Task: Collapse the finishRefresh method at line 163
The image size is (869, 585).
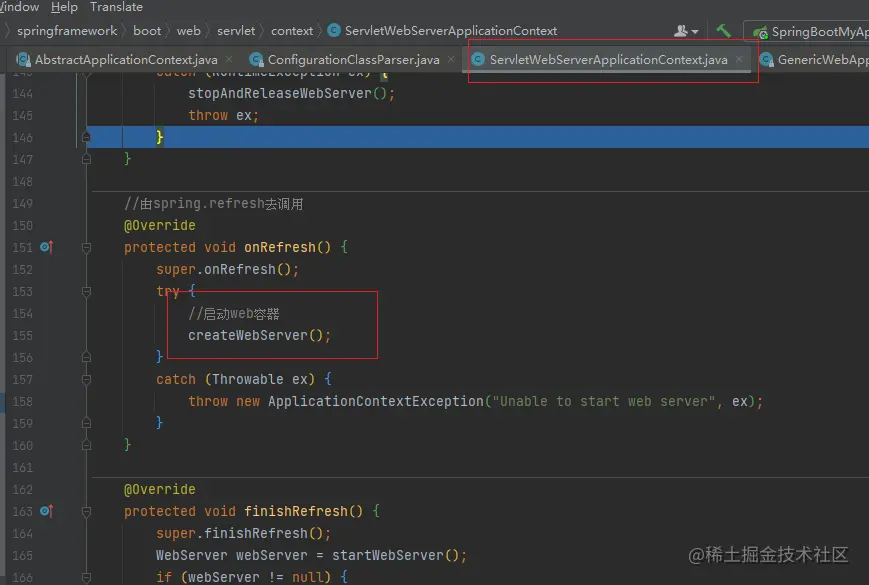Action: [x=86, y=511]
